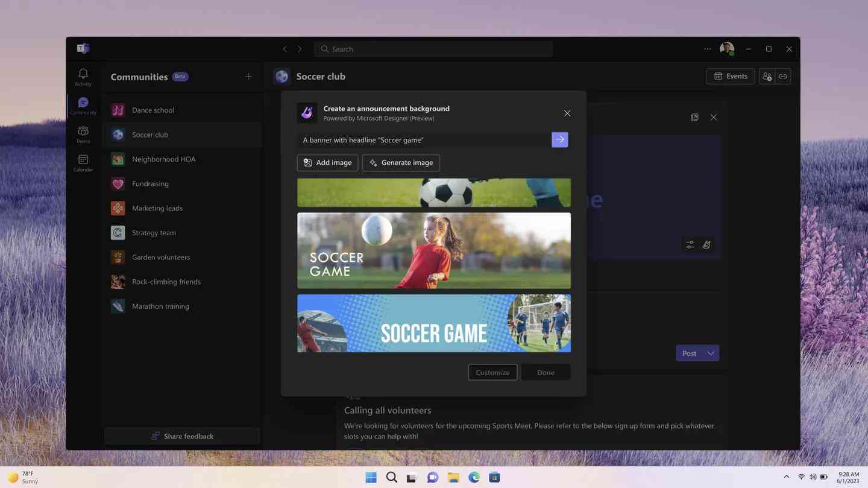Click the pop-out post composer icon
This screenshot has width=868, height=488.
coord(694,117)
